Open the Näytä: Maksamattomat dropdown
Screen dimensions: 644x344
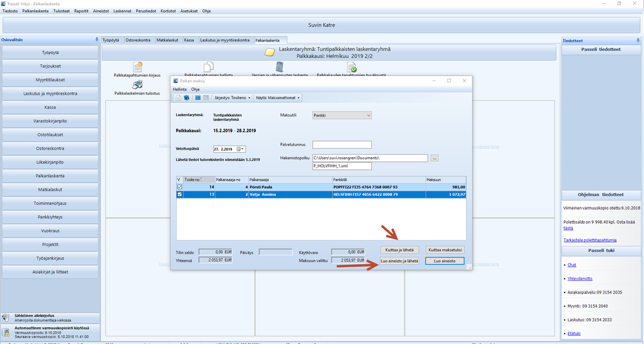pyautogui.click(x=278, y=98)
